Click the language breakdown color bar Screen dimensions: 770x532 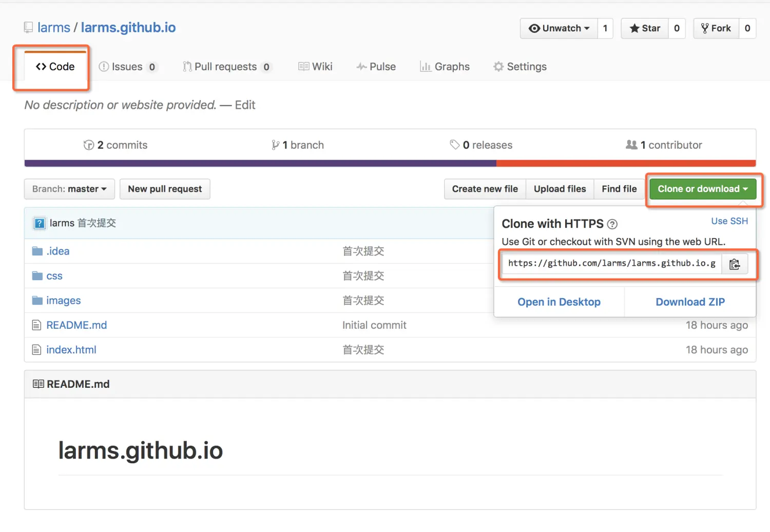tap(390, 164)
